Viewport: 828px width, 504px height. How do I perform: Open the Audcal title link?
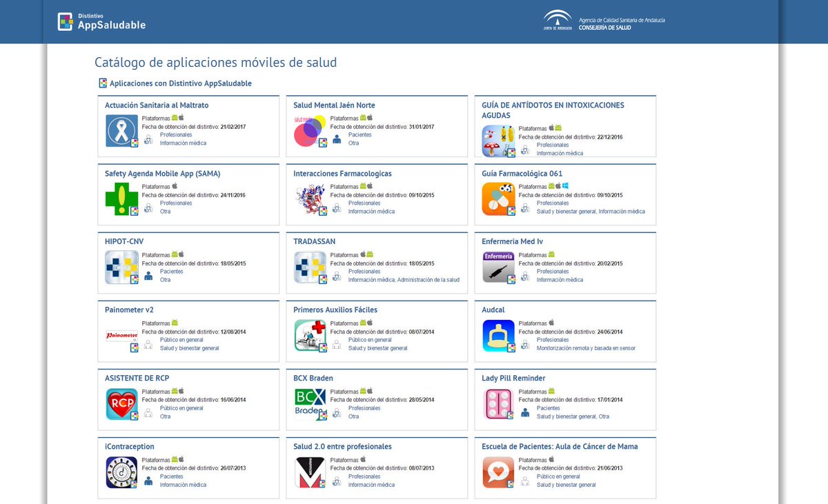pyautogui.click(x=493, y=310)
